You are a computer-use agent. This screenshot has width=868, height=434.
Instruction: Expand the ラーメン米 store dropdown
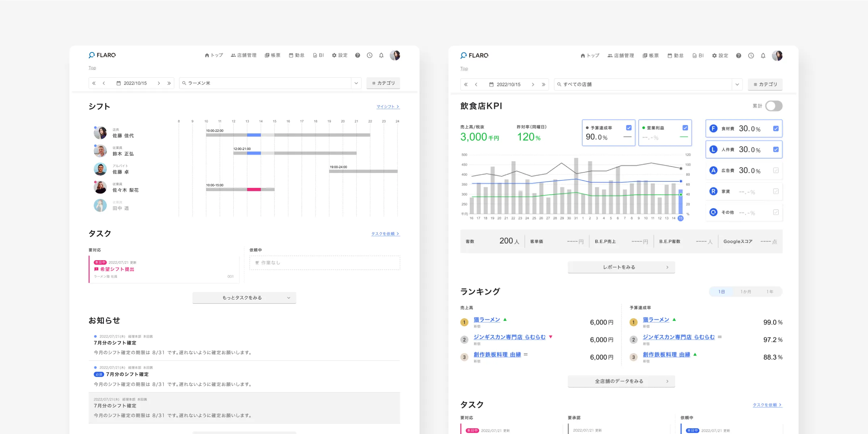[356, 83]
